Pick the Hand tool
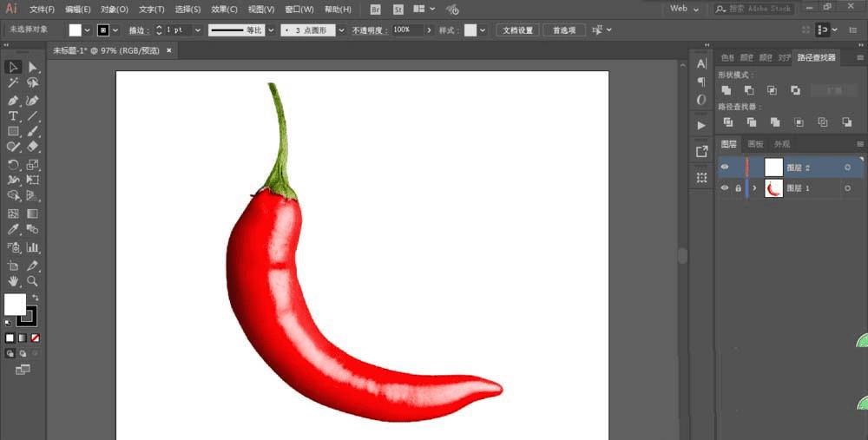Viewport: 868px width, 440px height. click(13, 281)
